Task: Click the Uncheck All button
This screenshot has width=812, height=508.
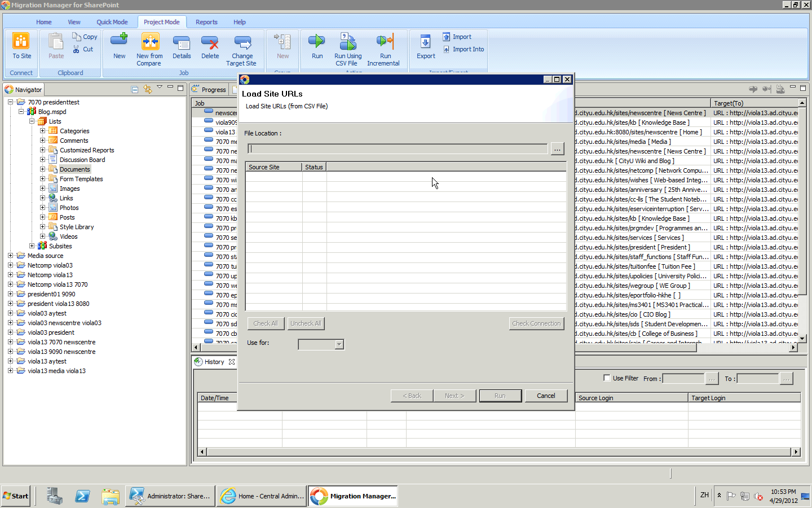Action: coord(306,323)
